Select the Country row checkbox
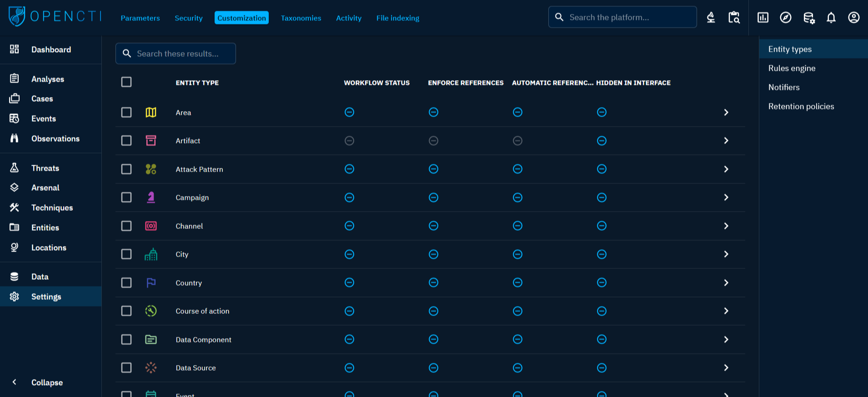 (x=126, y=283)
